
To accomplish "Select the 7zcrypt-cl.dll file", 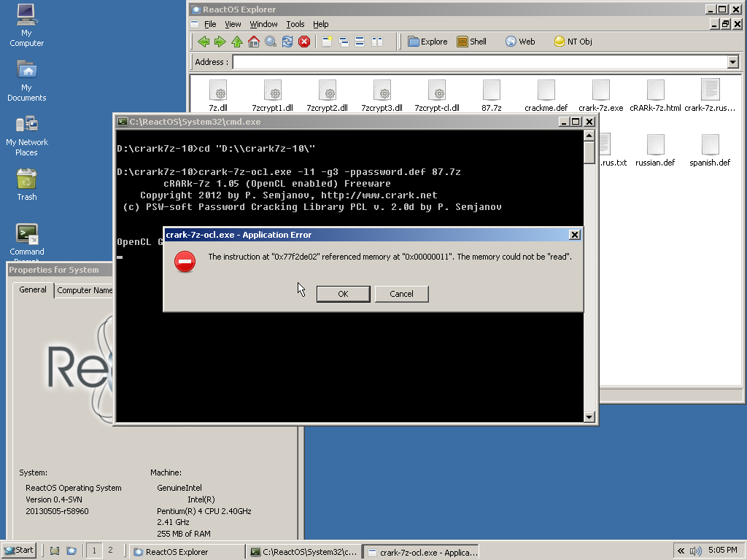I will click(x=437, y=96).
